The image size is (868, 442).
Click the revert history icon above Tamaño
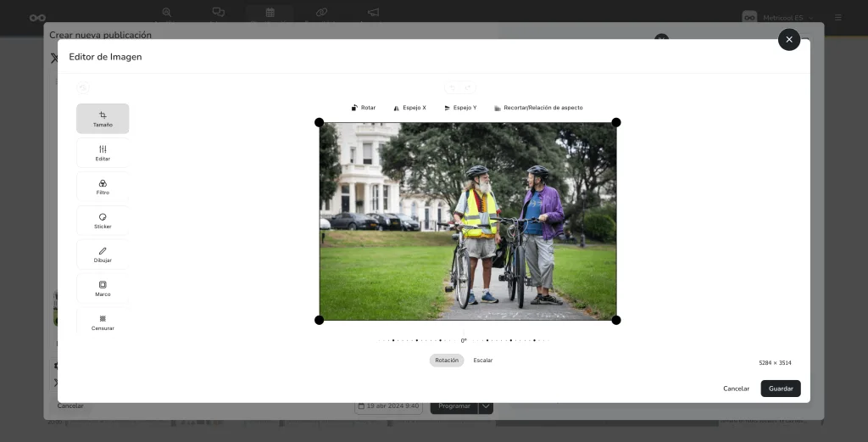tap(83, 87)
